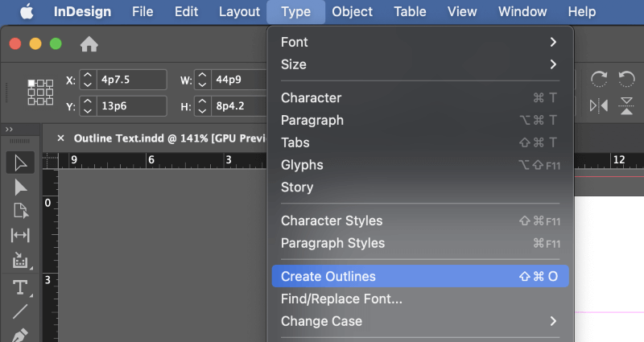Go to the Home screen icon
This screenshot has height=342, width=644.
coord(89,44)
